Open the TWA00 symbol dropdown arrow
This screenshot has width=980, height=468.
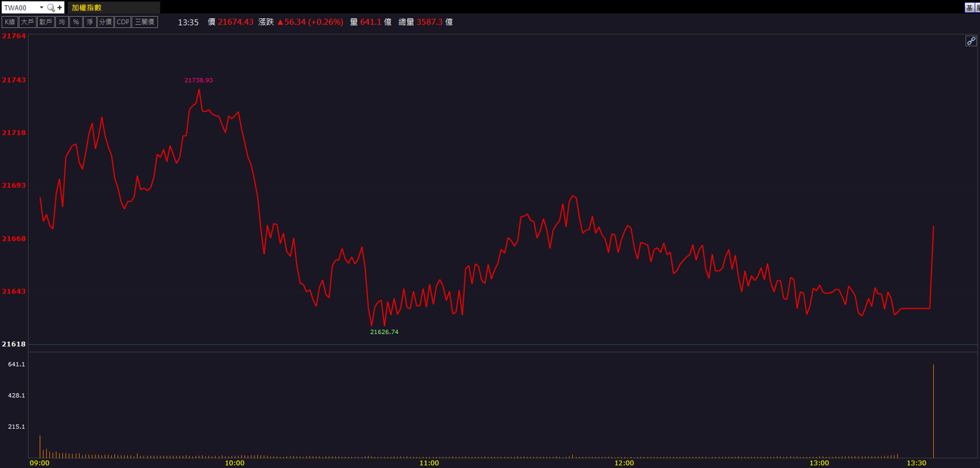click(42, 8)
